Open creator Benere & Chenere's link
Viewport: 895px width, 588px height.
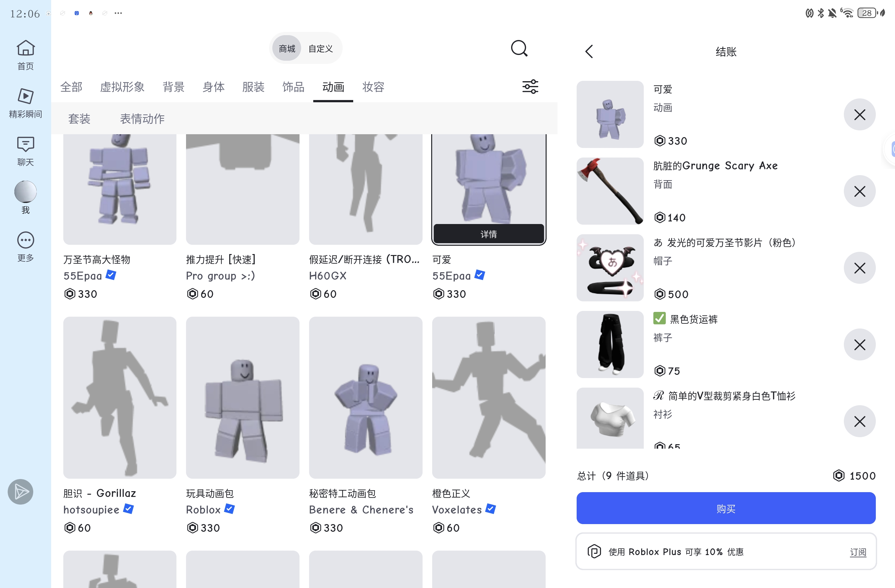point(361,509)
